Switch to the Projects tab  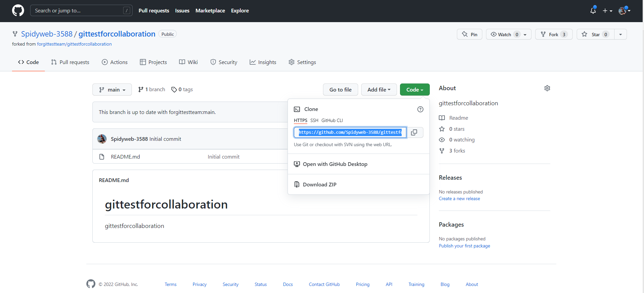pos(153,62)
